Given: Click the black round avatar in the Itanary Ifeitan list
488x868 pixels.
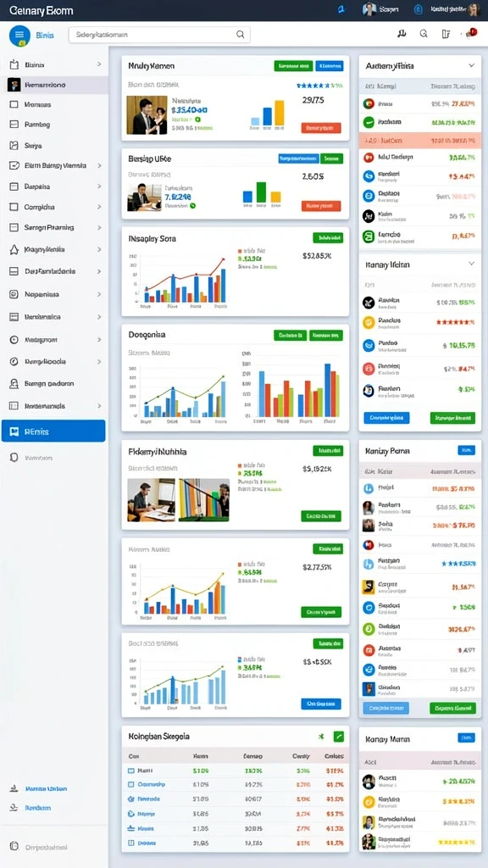Looking at the screenshot, I should [369, 303].
